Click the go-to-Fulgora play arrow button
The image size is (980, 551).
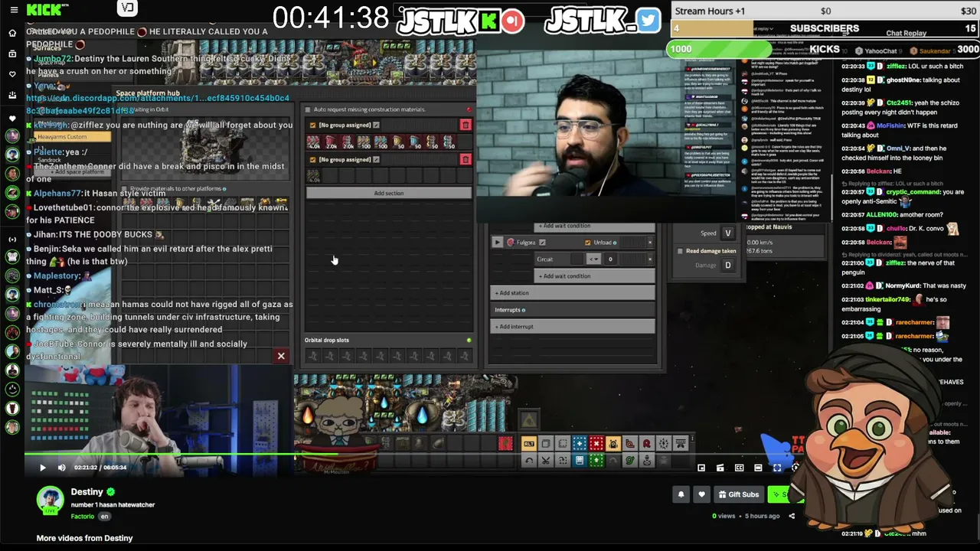tap(498, 243)
